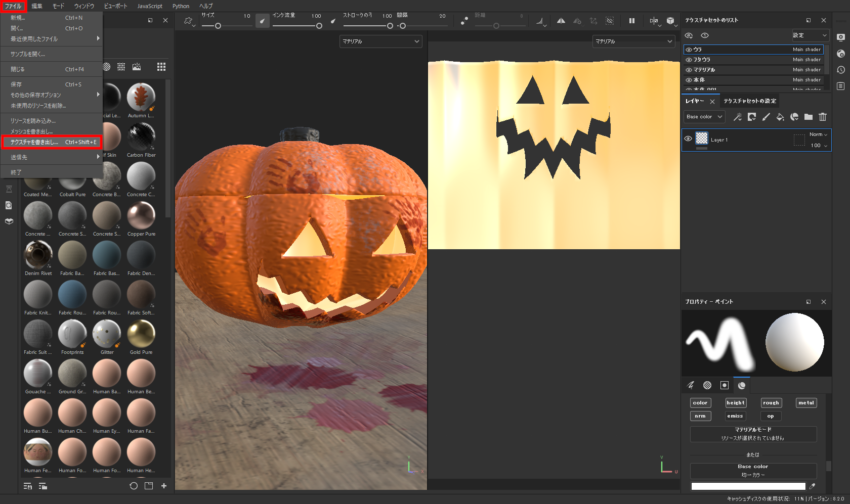Viewport: 850px width, 504px height.
Task: Open the 編集 menu
Action: point(36,6)
